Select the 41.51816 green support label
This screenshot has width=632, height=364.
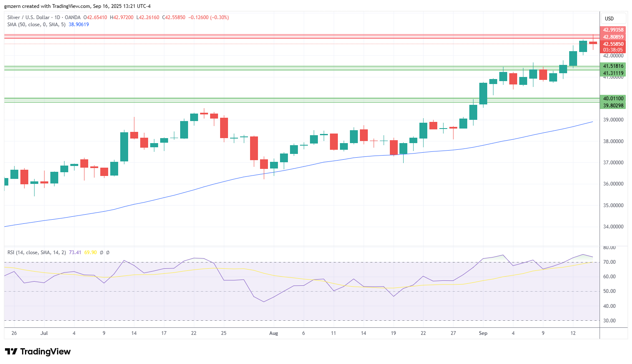[x=613, y=66]
